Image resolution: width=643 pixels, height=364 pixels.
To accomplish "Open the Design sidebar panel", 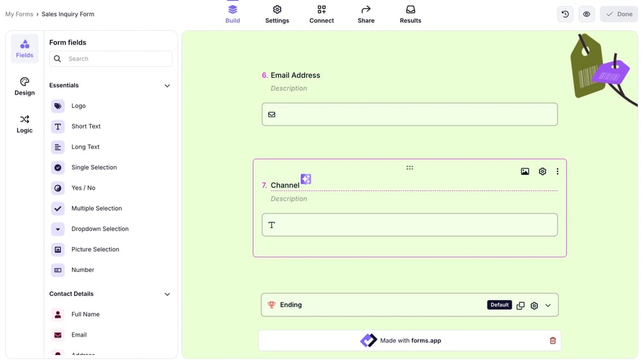I will (x=24, y=87).
